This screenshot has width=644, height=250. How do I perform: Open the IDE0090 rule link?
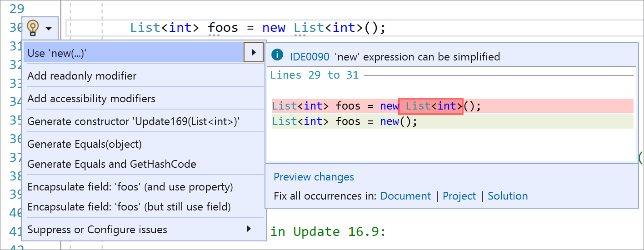310,57
